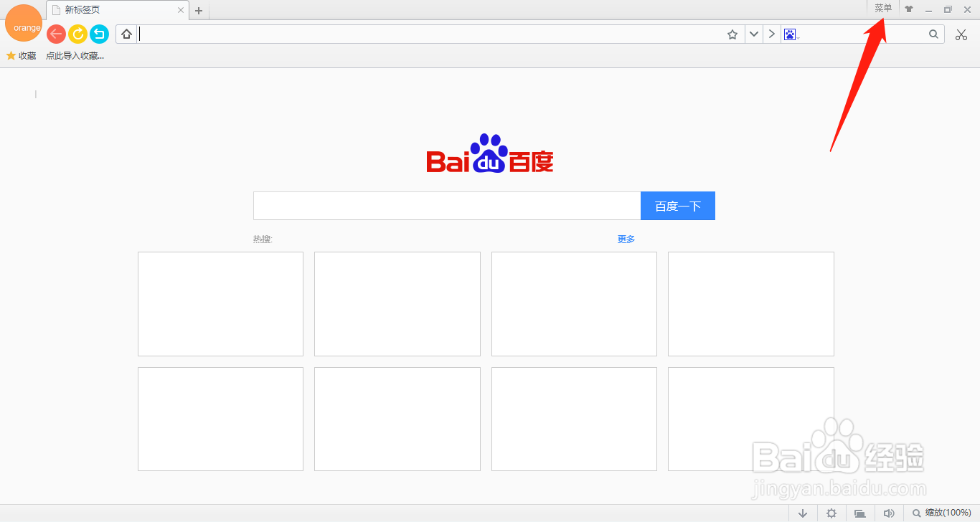This screenshot has height=522, width=980.
Task: Open settings with the status bar gear icon
Action: pyautogui.click(x=831, y=513)
